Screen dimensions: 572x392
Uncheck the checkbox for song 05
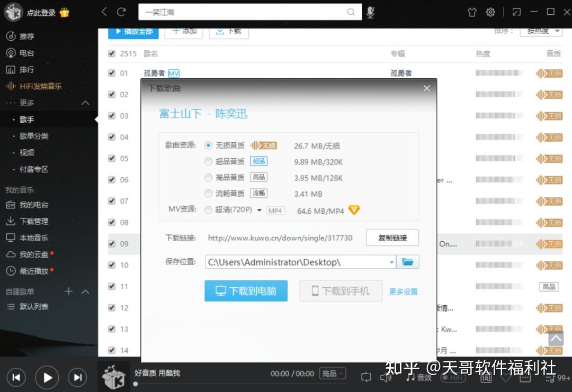tap(112, 158)
